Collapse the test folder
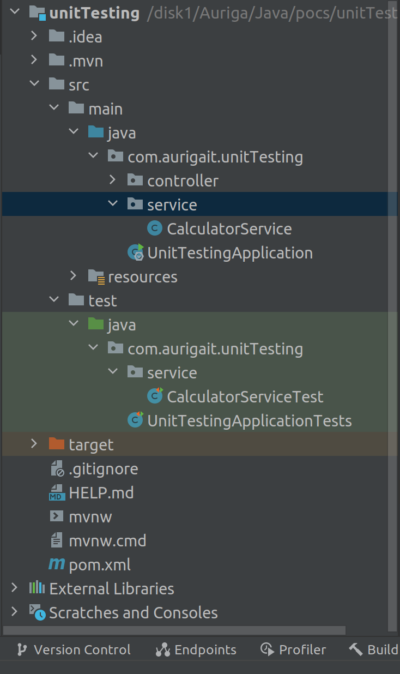This screenshot has width=400, height=674. pos(54,299)
